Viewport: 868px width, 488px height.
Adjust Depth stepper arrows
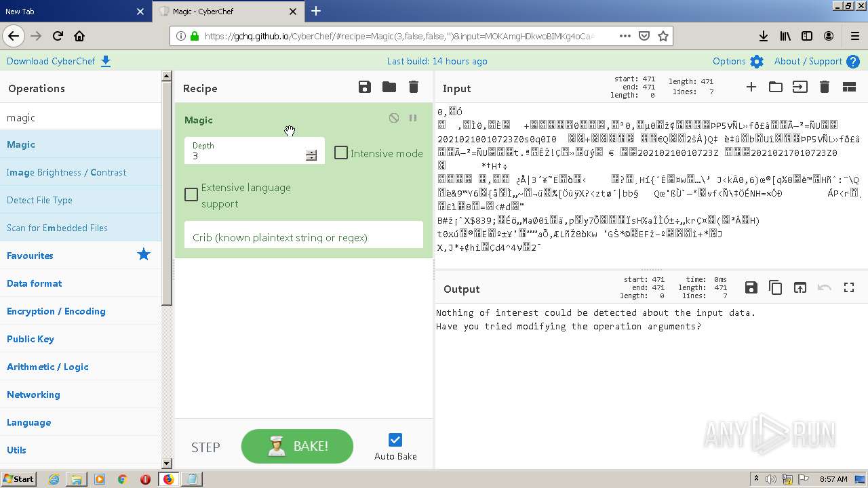point(311,155)
